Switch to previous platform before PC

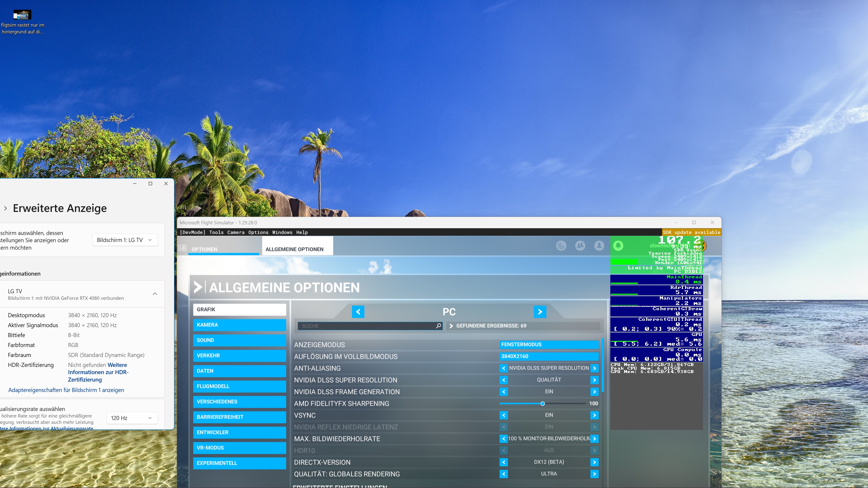pyautogui.click(x=358, y=312)
